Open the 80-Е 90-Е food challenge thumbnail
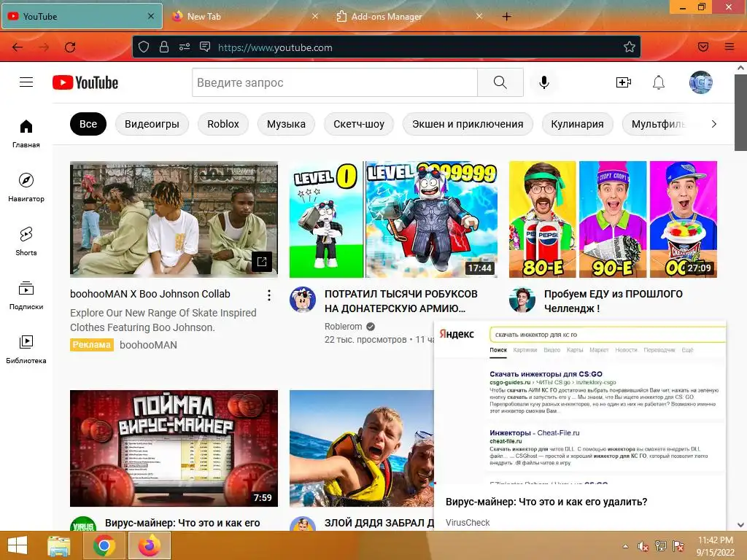 (613, 219)
